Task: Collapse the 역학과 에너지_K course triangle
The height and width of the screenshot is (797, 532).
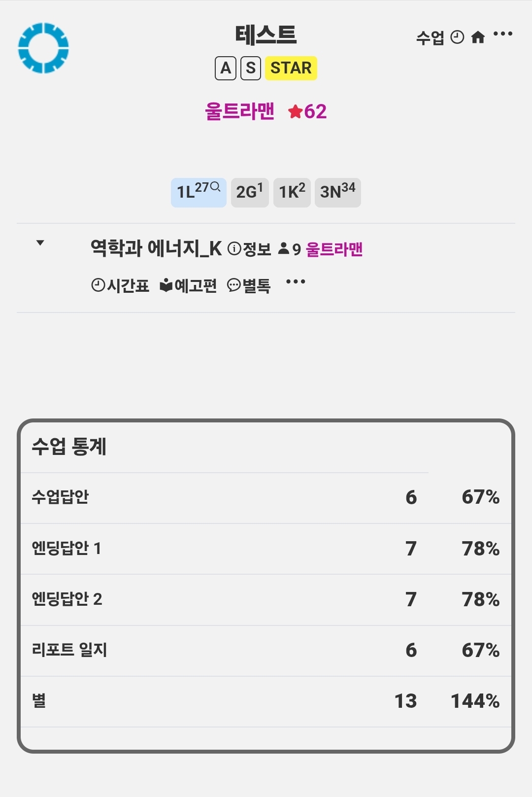Action: coord(40,243)
